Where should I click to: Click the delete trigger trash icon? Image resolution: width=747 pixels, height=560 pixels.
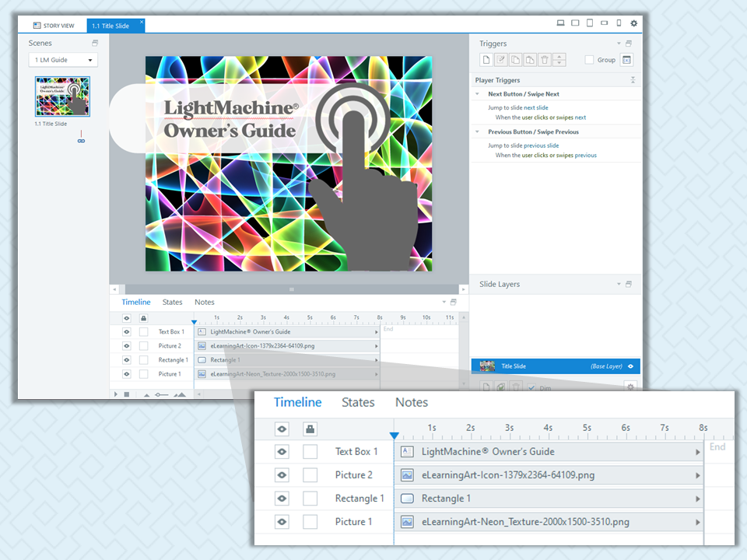(x=545, y=60)
